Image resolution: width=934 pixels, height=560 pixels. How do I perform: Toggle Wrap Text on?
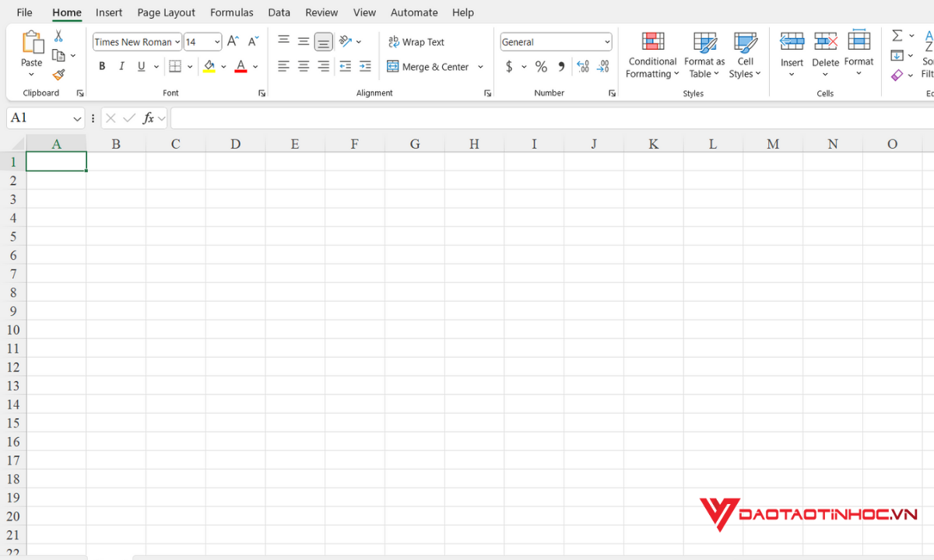416,42
